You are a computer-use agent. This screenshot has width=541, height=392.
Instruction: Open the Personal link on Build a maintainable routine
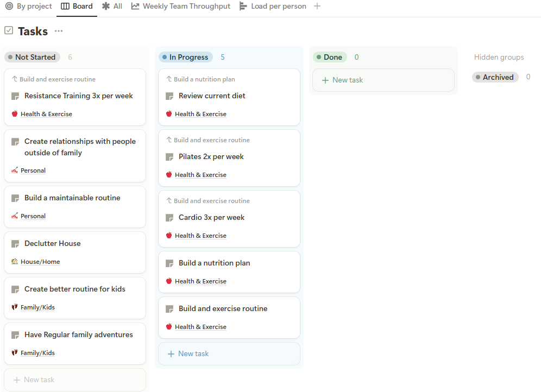point(33,216)
